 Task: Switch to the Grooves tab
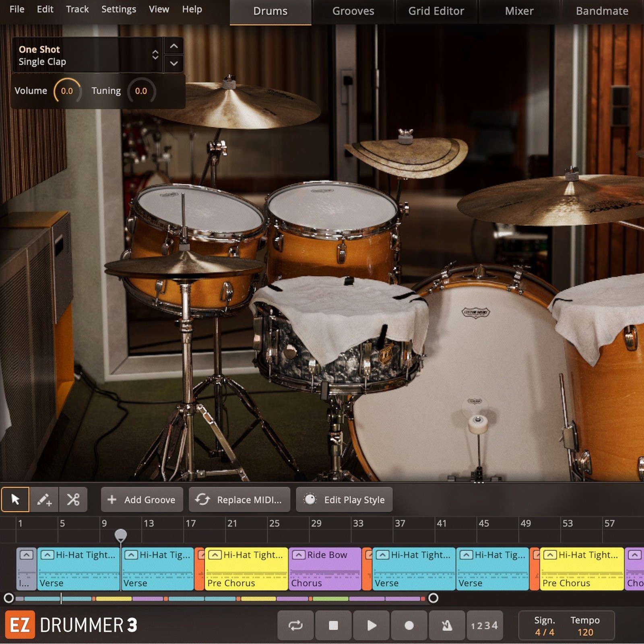click(x=353, y=11)
